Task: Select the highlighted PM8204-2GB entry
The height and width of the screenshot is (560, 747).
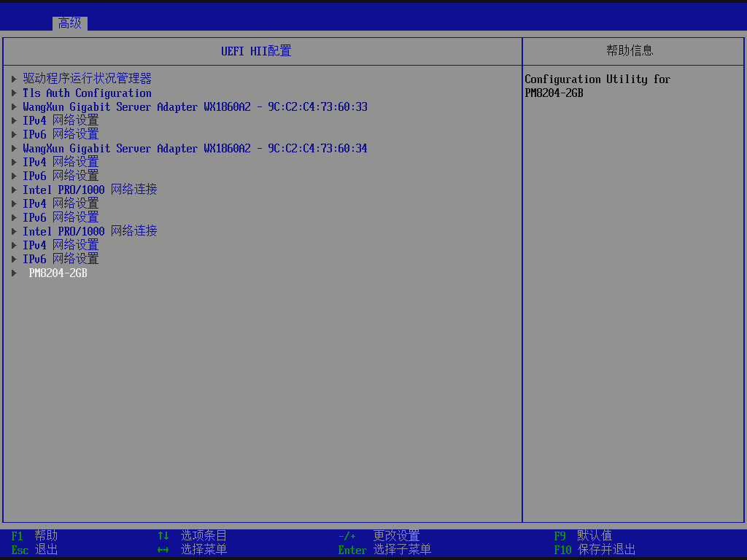Action: tap(58, 273)
